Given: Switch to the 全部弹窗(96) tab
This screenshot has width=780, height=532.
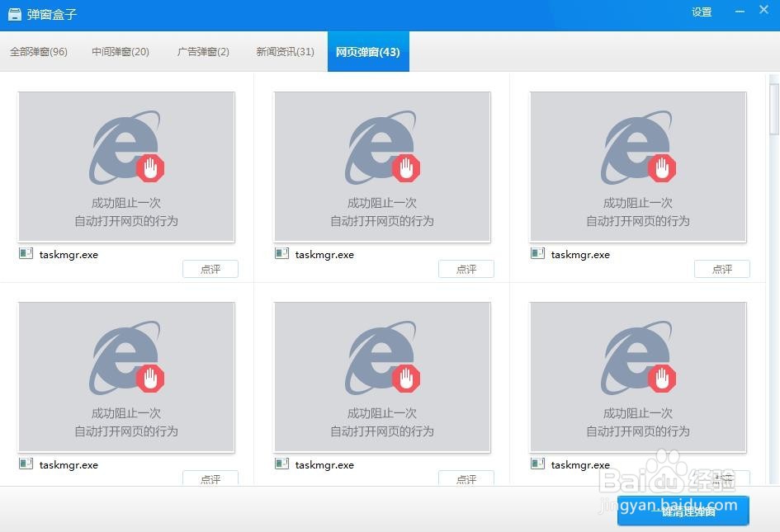Looking at the screenshot, I should 39,52.
